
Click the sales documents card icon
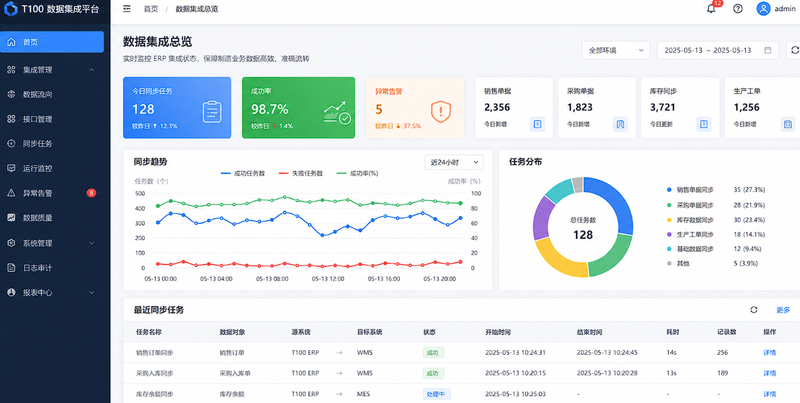click(537, 124)
